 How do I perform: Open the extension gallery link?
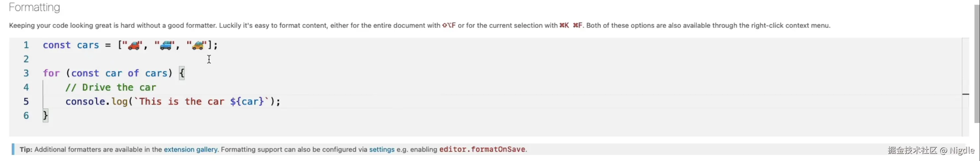[x=190, y=150]
